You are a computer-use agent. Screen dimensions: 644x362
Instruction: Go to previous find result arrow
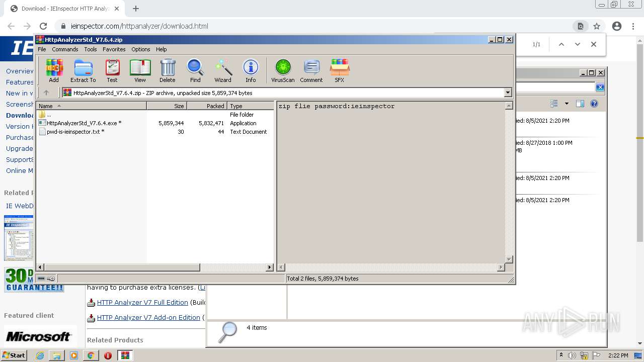(561, 44)
